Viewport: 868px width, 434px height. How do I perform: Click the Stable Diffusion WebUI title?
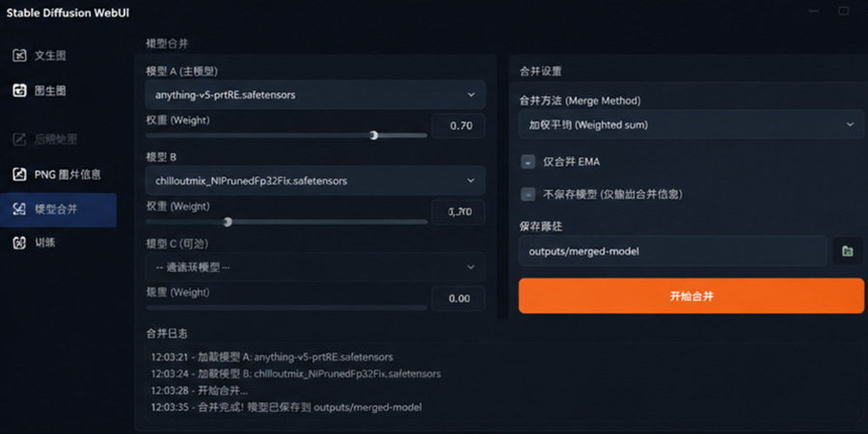[68, 13]
